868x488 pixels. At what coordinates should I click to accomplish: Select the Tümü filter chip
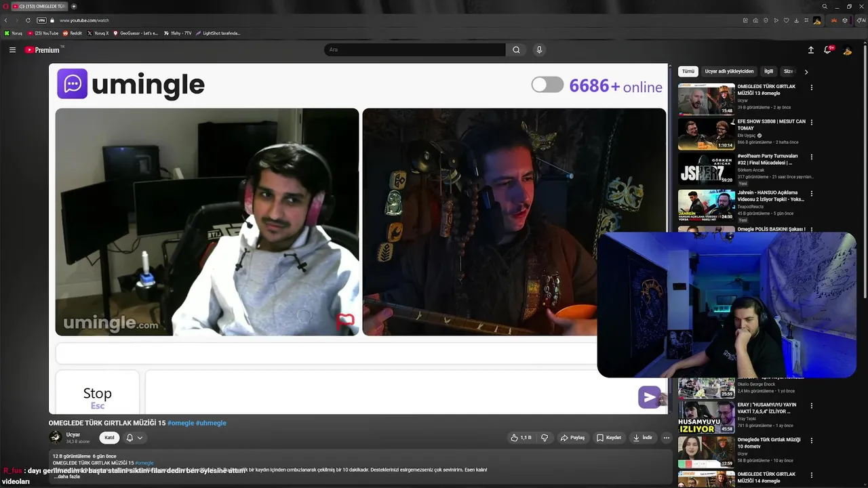[x=688, y=71]
